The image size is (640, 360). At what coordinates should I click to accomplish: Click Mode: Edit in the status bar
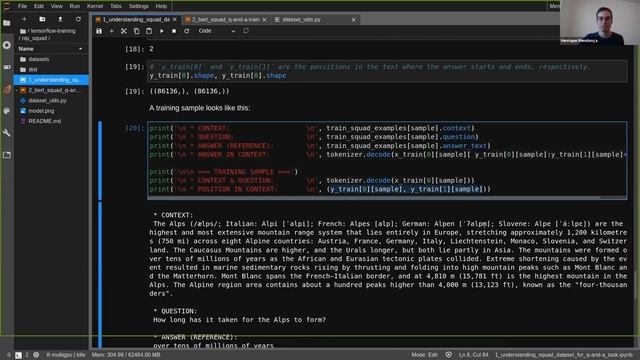click(424, 355)
